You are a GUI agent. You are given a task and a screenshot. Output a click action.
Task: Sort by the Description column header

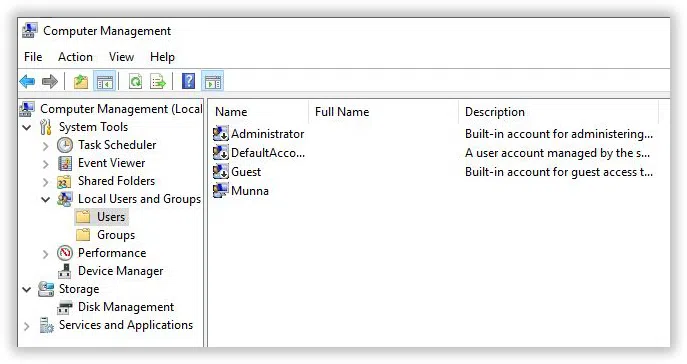[558, 112]
